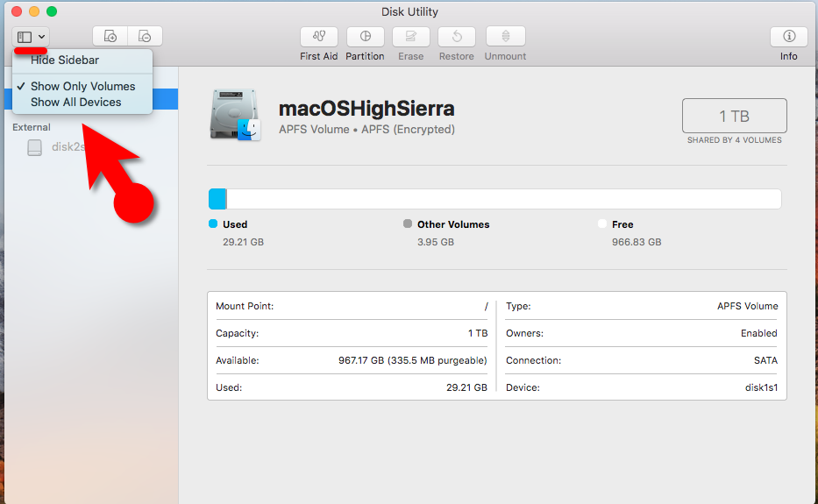
Task: Click the 1 TB capacity box
Action: [x=734, y=116]
